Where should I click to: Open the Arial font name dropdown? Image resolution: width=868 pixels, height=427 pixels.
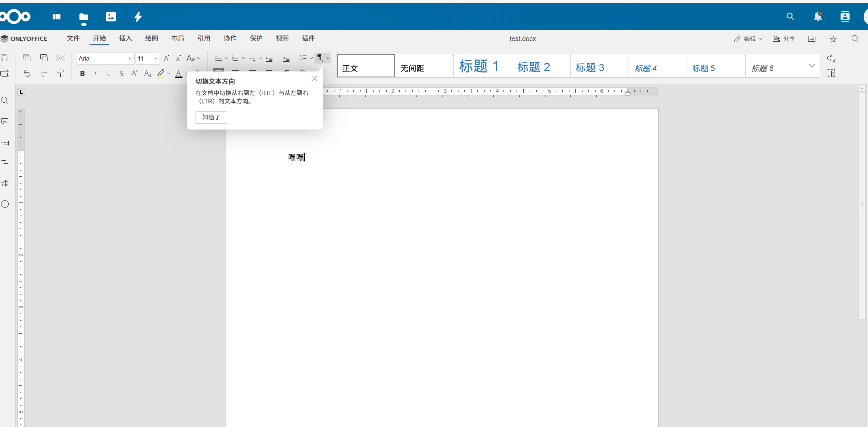[x=130, y=58]
